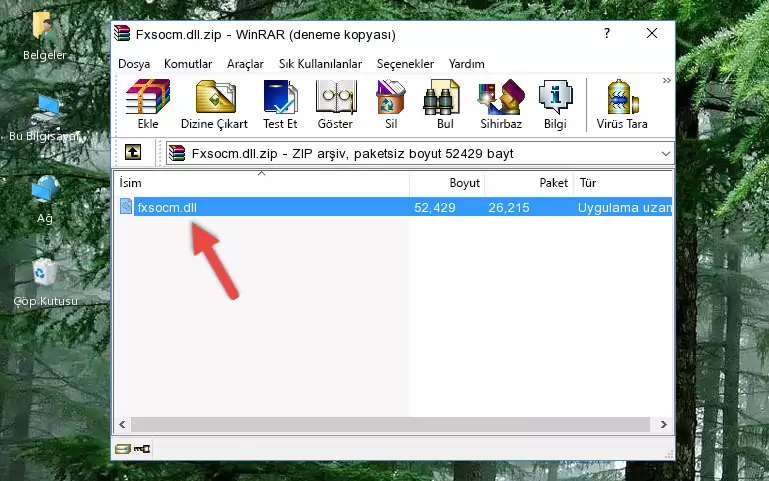The height and width of the screenshot is (481, 769).
Task: Run Test Et on the archive
Action: [x=280, y=104]
